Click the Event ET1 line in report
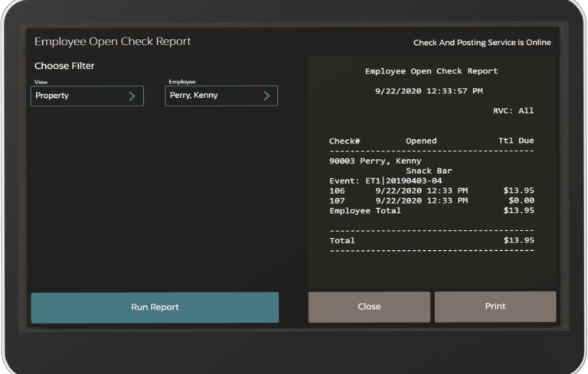 pyautogui.click(x=385, y=180)
